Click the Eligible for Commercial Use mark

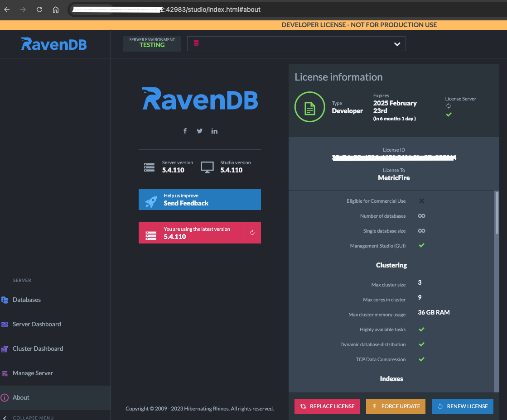(x=421, y=200)
